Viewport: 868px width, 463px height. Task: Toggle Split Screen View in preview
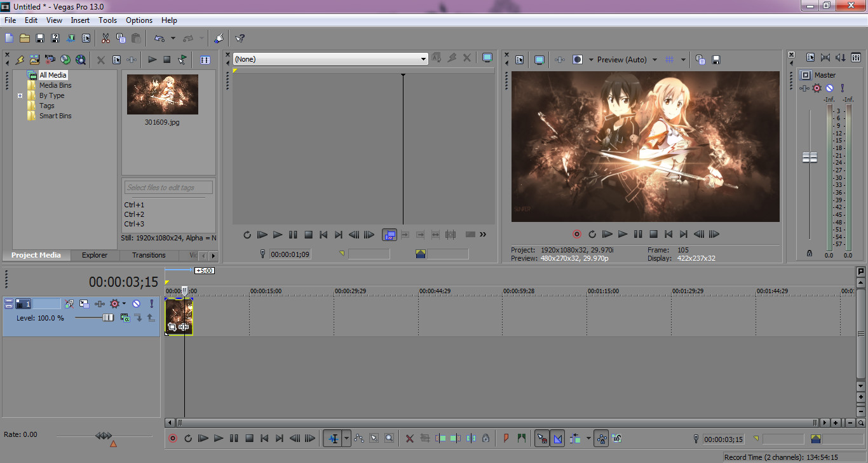(x=577, y=60)
